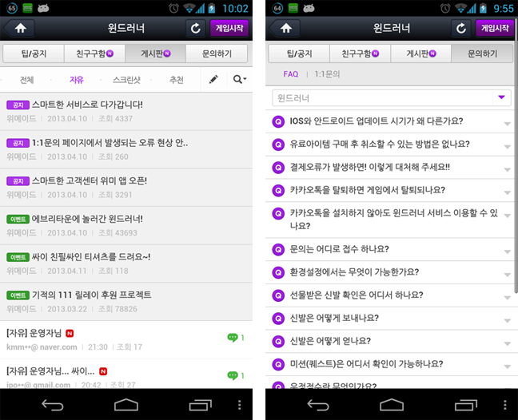Open the board search magnifier dropdown
The width and height of the screenshot is (518, 420).
point(240,79)
